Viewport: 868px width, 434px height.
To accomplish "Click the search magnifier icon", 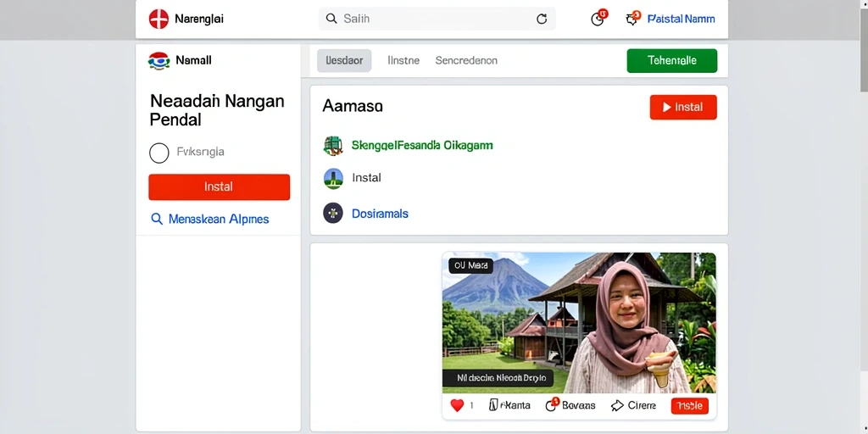I will [331, 19].
